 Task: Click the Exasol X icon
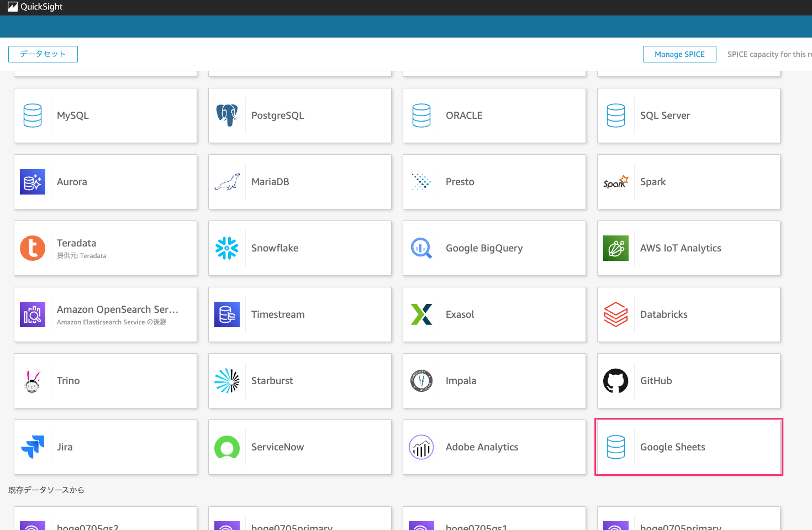point(421,314)
